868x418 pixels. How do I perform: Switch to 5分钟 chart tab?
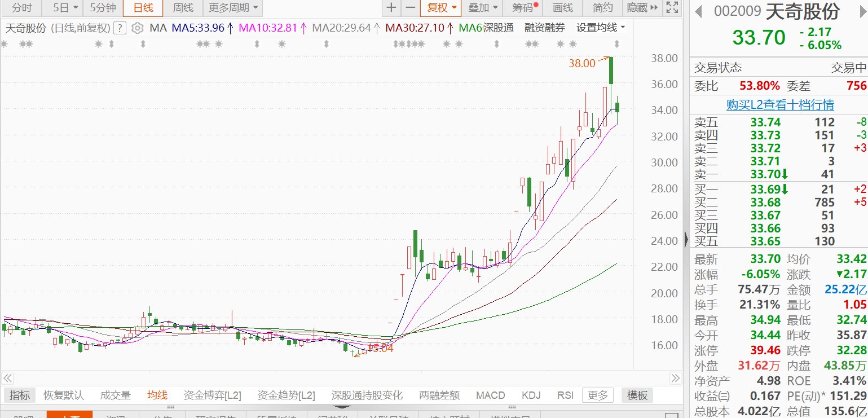[103, 8]
